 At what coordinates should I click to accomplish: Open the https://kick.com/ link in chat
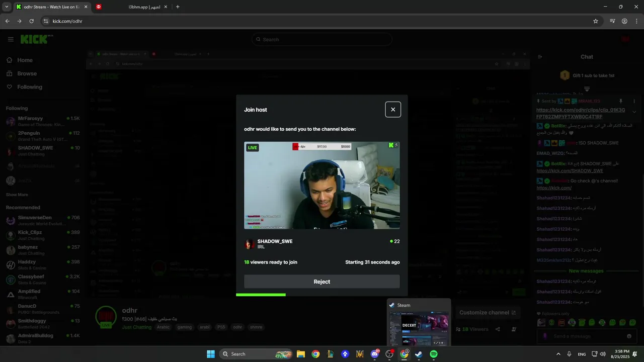pos(554,188)
